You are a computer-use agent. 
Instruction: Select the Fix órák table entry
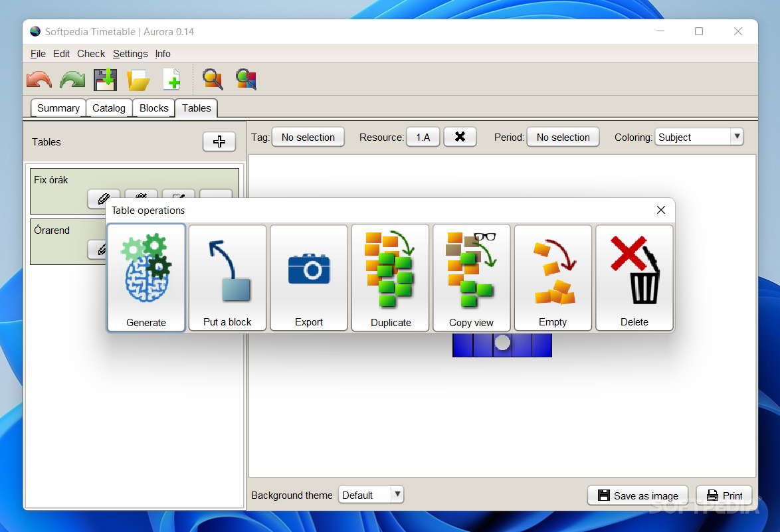134,191
